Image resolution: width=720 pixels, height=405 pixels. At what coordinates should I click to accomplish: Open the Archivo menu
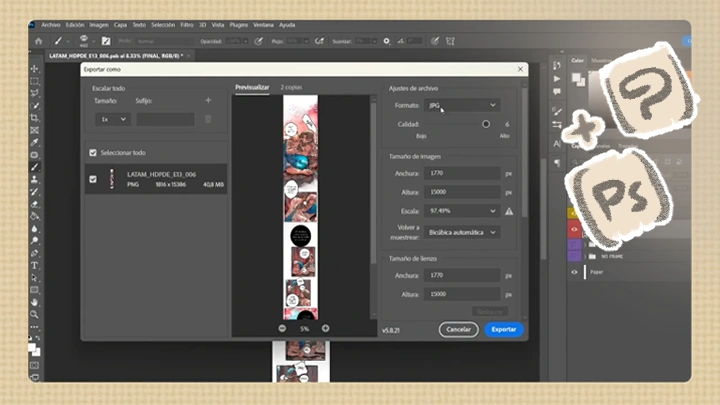tap(51, 25)
